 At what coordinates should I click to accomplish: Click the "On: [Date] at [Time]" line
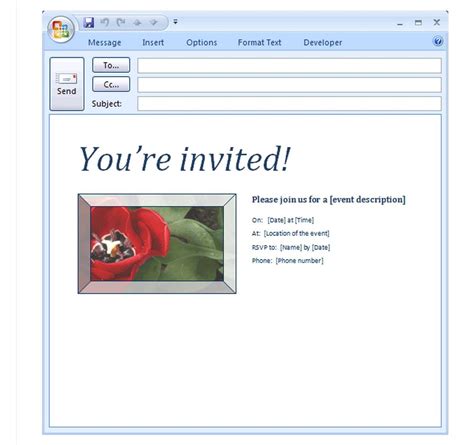pyautogui.click(x=283, y=220)
